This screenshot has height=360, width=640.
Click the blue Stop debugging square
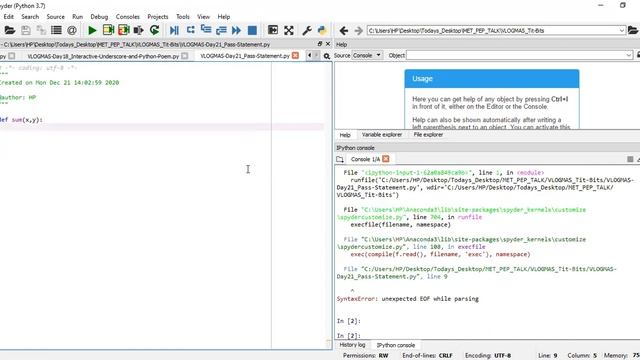coord(252,30)
